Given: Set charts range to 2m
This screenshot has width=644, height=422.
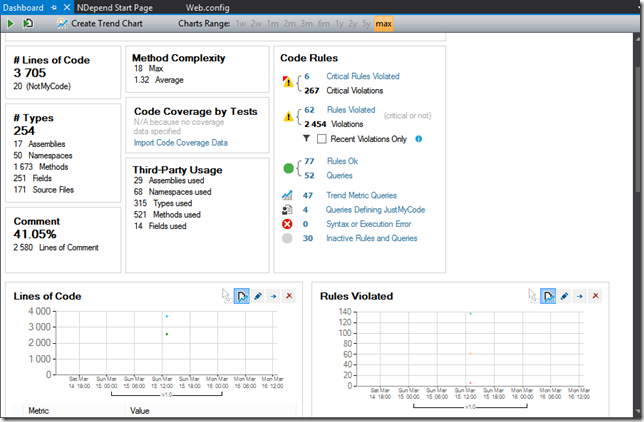Looking at the screenshot, I should tap(290, 24).
